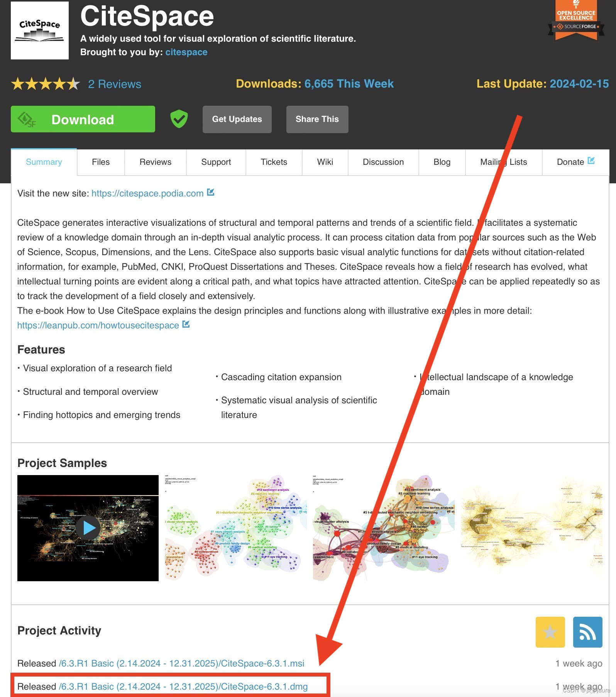Open the dark-red network sample thumbnail

coord(384,528)
